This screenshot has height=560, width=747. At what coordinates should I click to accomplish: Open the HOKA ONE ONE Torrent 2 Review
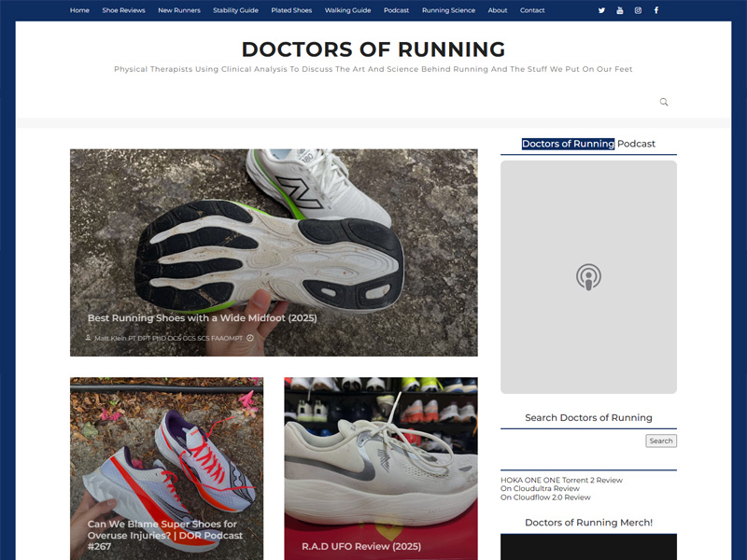562,480
